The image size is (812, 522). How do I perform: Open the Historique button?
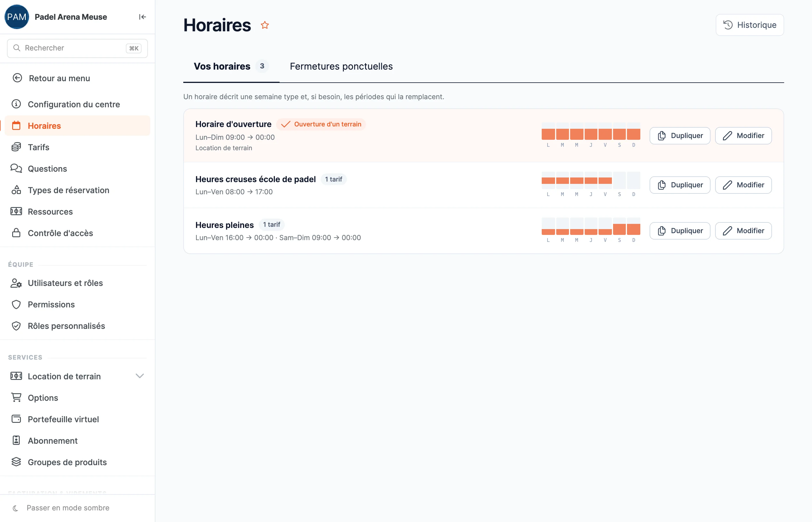[x=750, y=25]
